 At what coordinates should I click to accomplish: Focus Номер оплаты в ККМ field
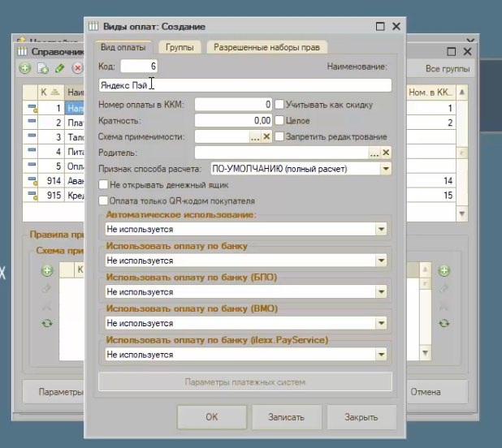click(x=233, y=104)
